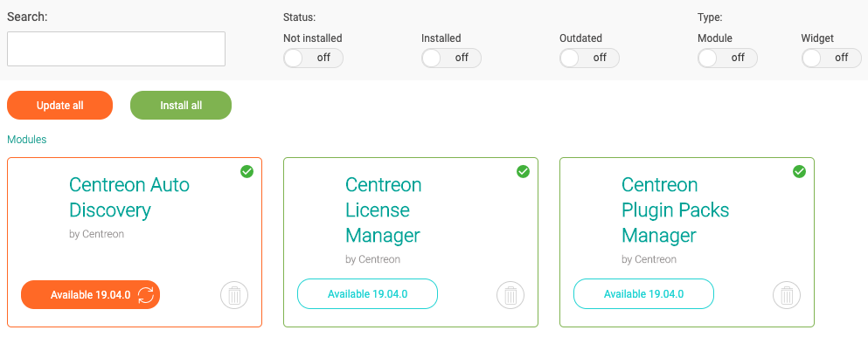Click the green checkmark on License Manager card

pyautogui.click(x=523, y=172)
